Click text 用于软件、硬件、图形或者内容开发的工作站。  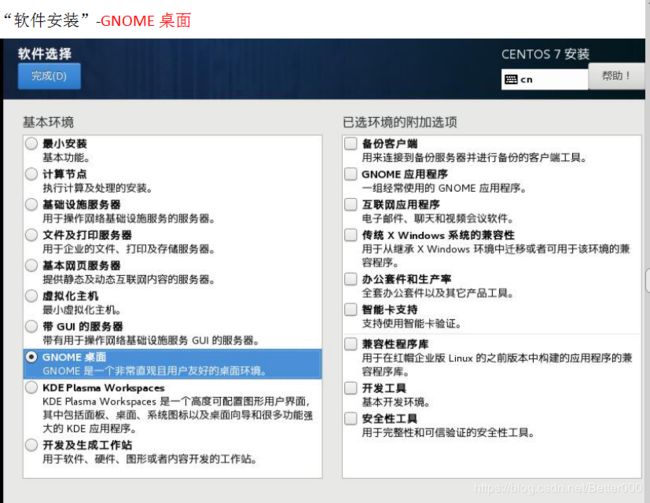click(x=150, y=459)
